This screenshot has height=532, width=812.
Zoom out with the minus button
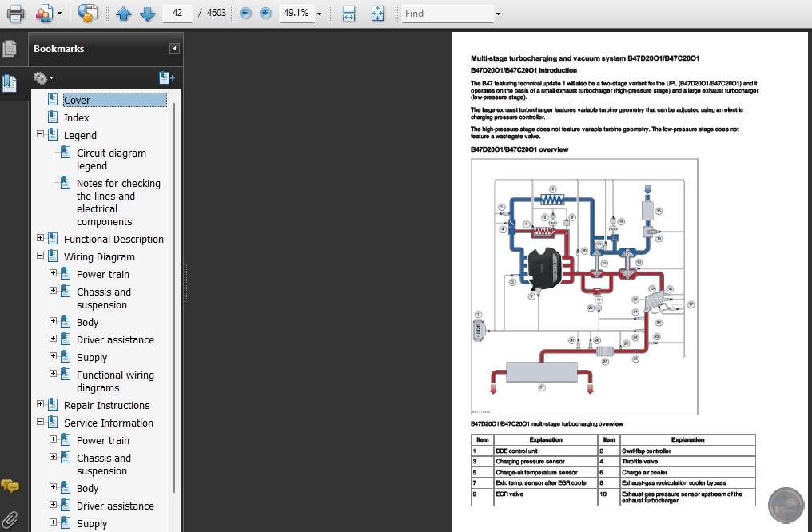pyautogui.click(x=245, y=13)
